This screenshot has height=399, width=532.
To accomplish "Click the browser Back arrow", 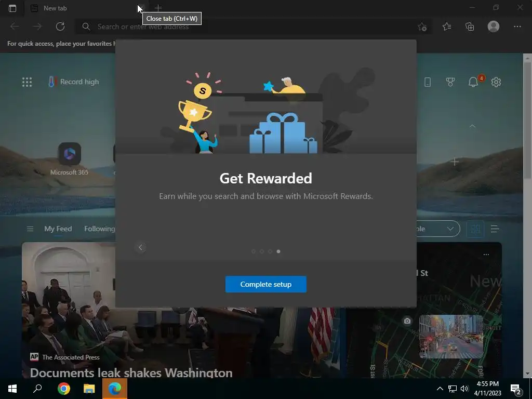I will pyautogui.click(x=15, y=26).
